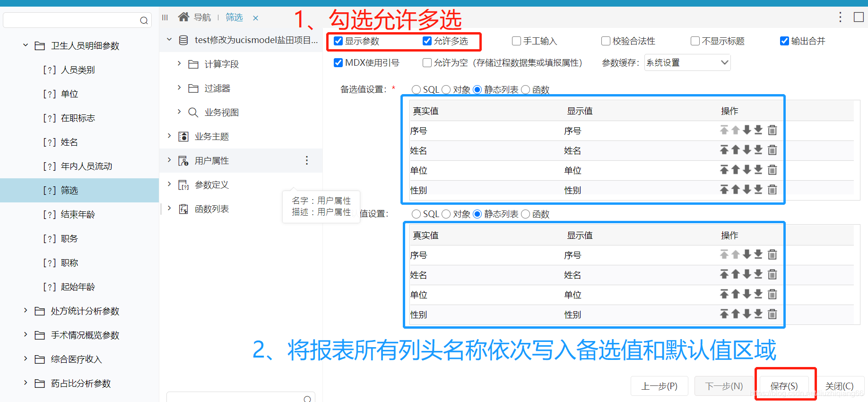Screen dimensions: 868x402
Task: Select 函数 radio for default value setting
Action: click(525, 214)
